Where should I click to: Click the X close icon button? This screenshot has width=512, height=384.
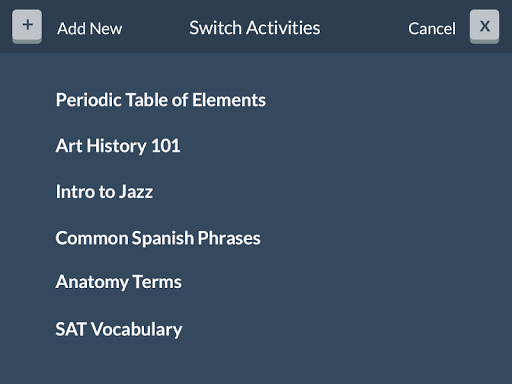pyautogui.click(x=484, y=26)
